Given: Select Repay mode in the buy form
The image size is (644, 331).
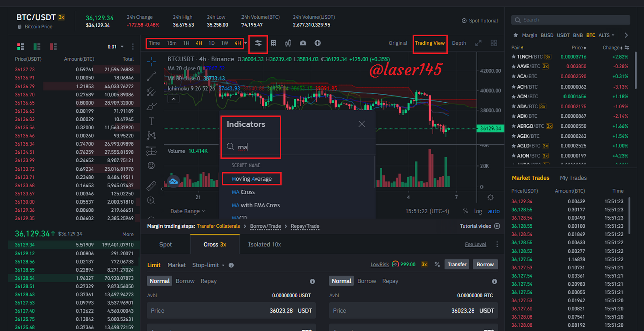Looking at the screenshot, I should tap(209, 281).
